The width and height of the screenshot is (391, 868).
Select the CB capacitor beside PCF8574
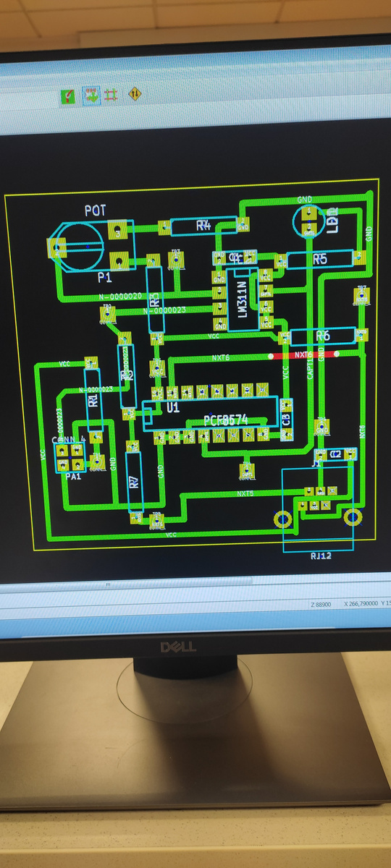286,420
